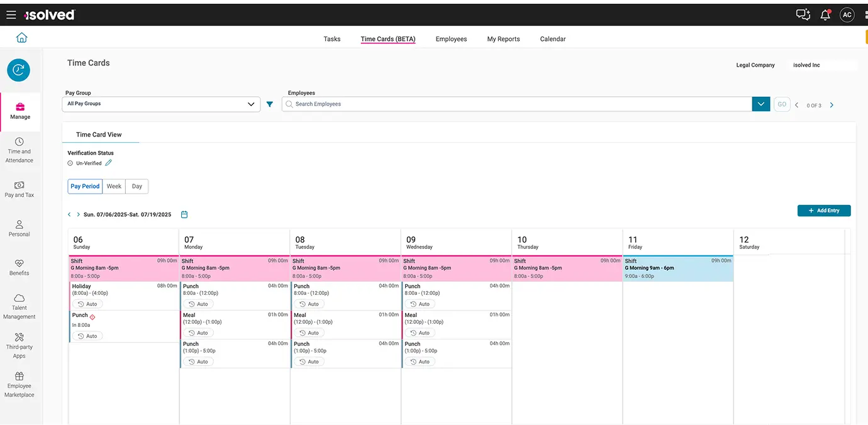Toggle the Auto indicator on Sunday's Holiday entry
Image resolution: width=868 pixels, height=425 pixels.
[87, 304]
